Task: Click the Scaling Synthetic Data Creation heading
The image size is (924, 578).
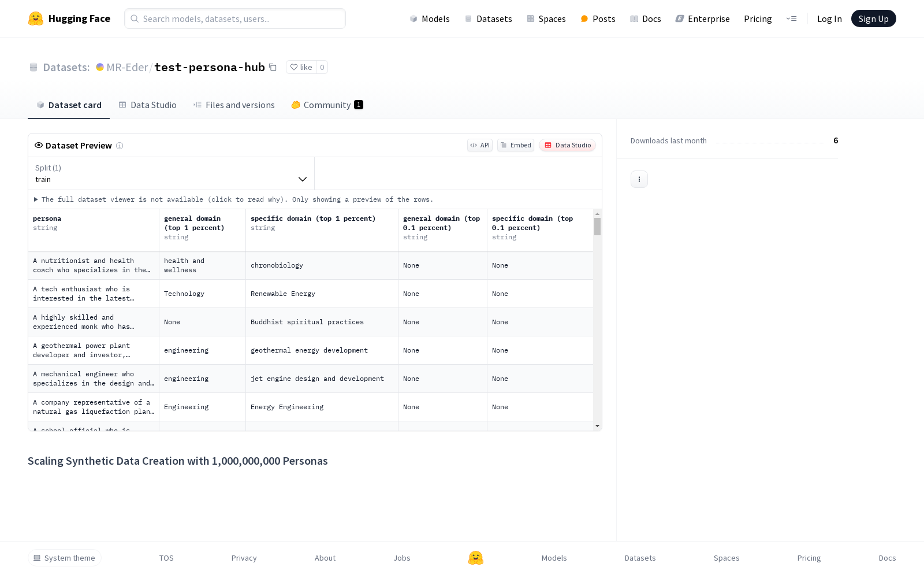Action: tap(178, 461)
